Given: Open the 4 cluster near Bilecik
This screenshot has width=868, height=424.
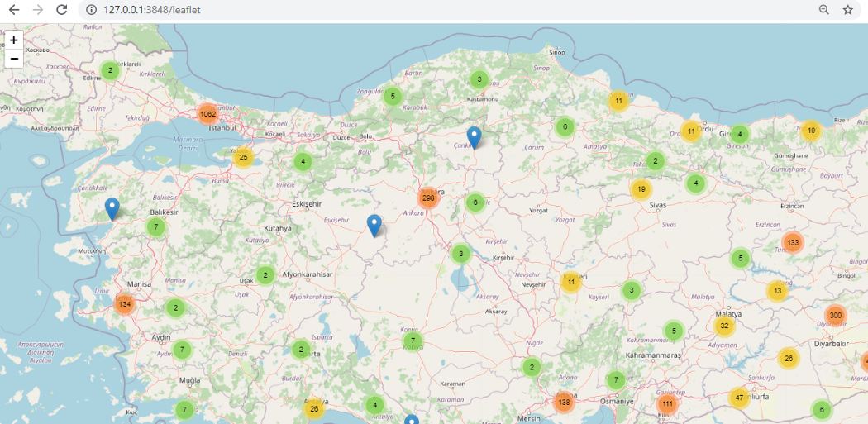Looking at the screenshot, I should pyautogui.click(x=303, y=162).
